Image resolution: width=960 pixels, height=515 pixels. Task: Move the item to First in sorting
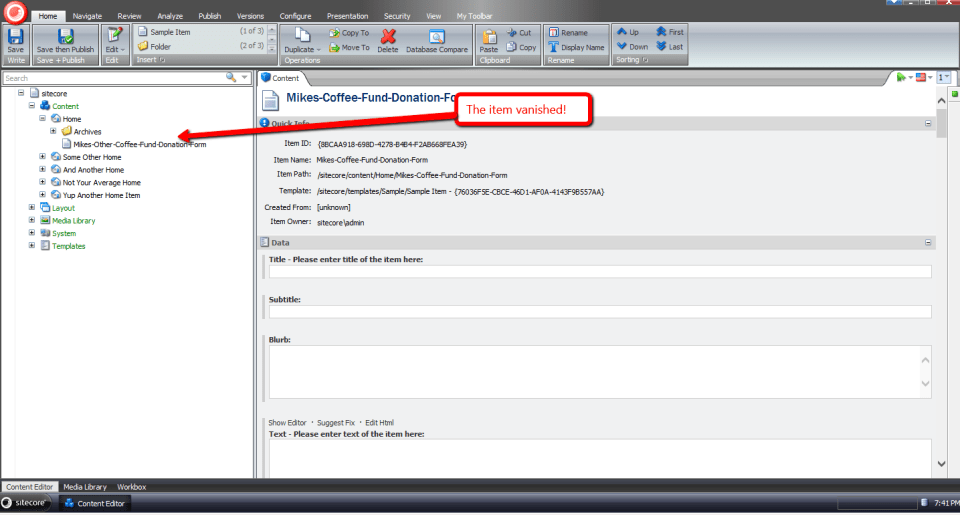click(670, 32)
